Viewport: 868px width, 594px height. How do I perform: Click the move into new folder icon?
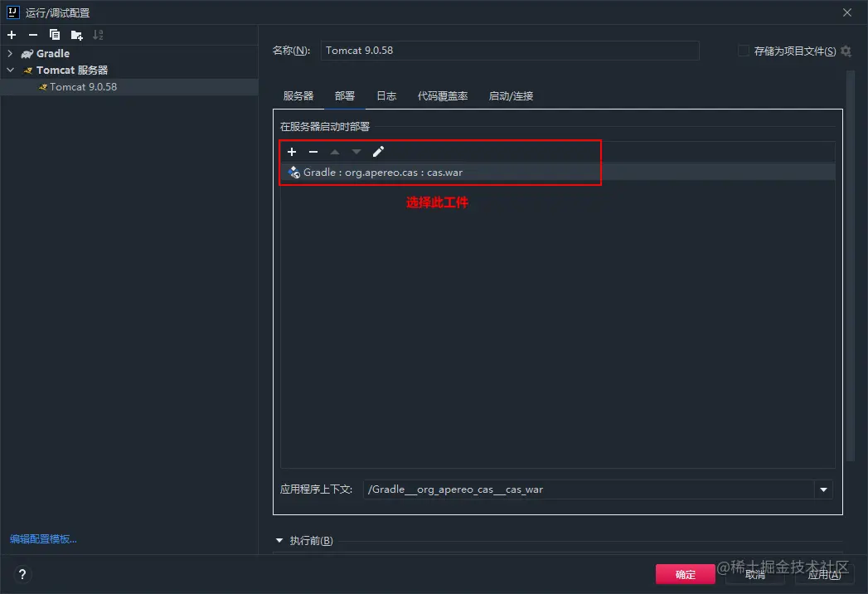[76, 35]
